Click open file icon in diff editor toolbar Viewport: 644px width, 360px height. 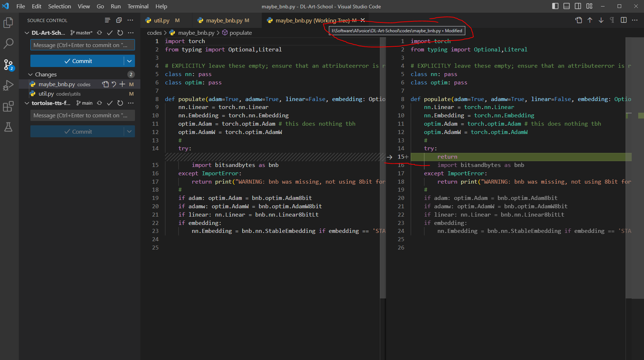pos(579,20)
